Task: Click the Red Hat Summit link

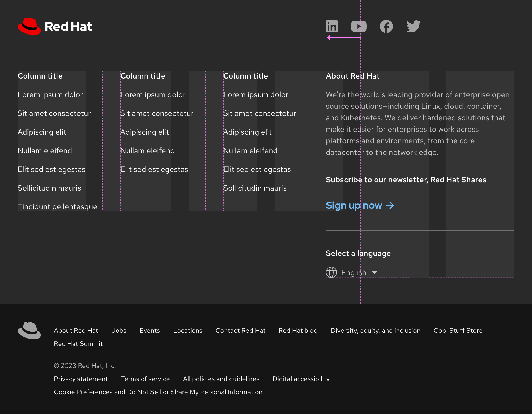Action: (78, 344)
